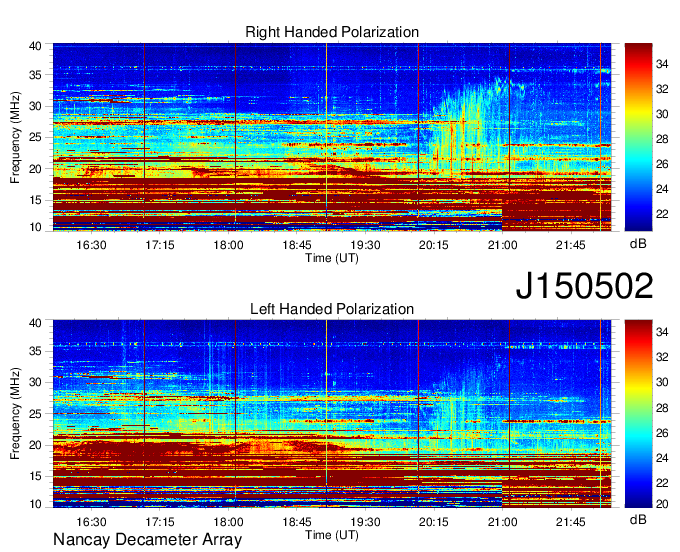The width and height of the screenshot is (680, 552).
Task: Click the 40 frequency tick on the top plot
Action: 35,46
